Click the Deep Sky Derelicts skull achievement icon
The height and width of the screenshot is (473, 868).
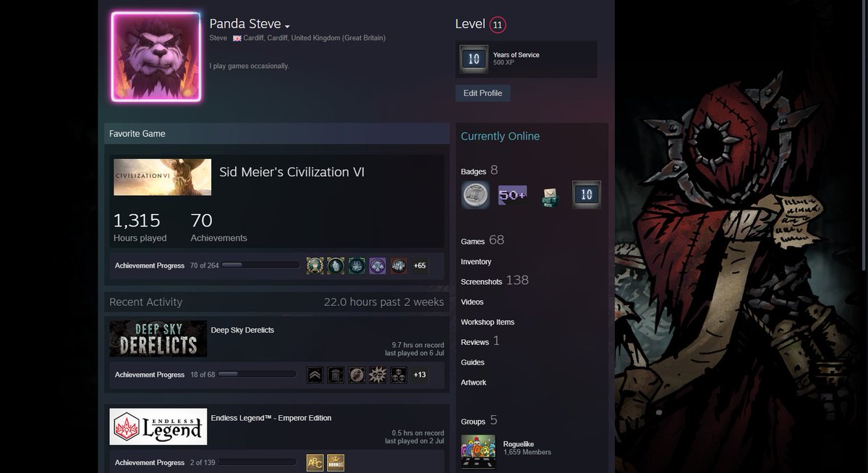click(399, 375)
